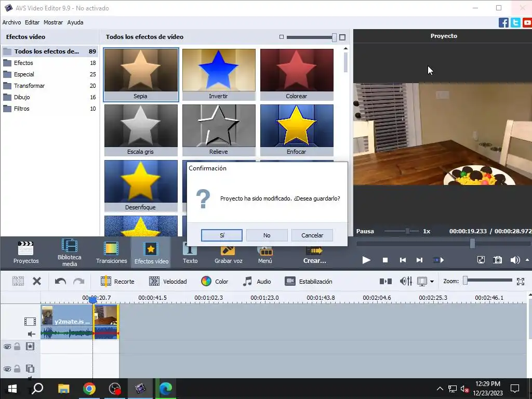Lock the overlay track
Screen dimensions: 532x399
17,368
